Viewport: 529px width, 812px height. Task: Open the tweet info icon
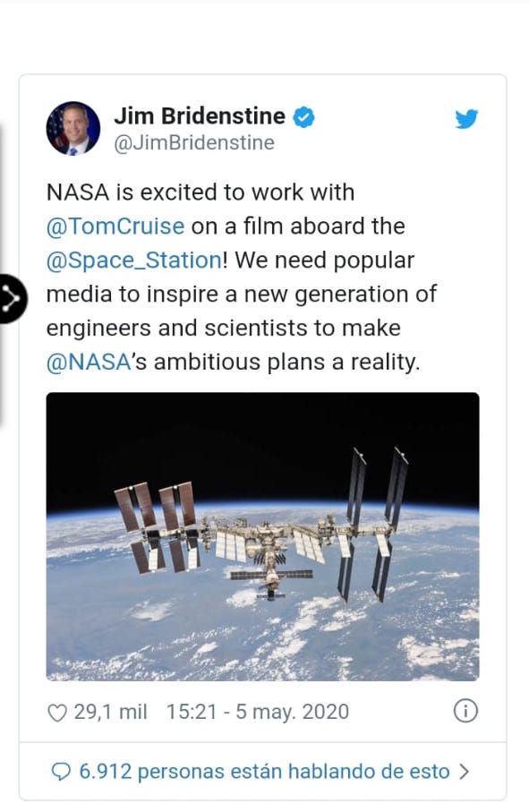[x=465, y=711]
